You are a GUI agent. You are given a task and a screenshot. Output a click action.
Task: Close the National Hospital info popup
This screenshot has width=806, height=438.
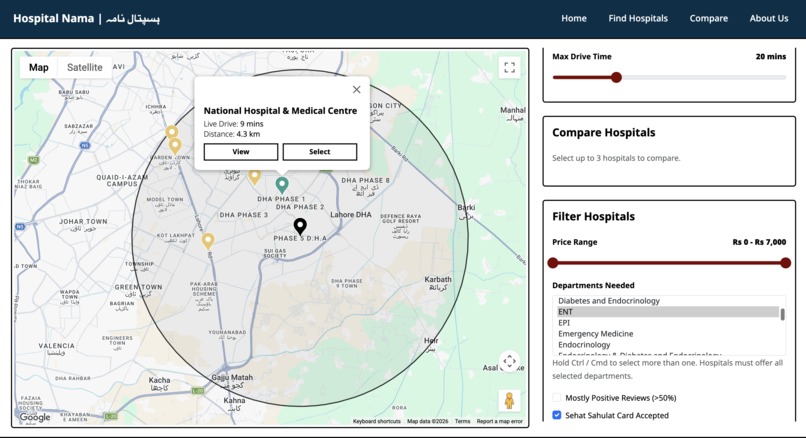[x=356, y=89]
